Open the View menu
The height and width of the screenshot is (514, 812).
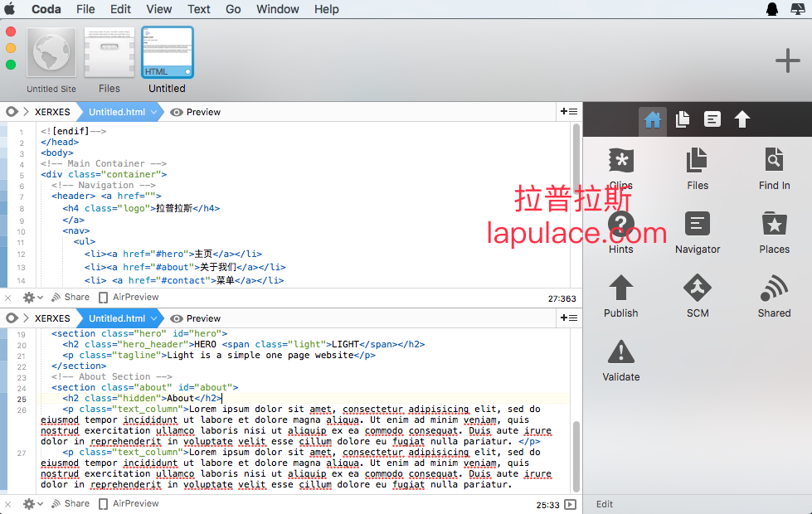(x=159, y=9)
